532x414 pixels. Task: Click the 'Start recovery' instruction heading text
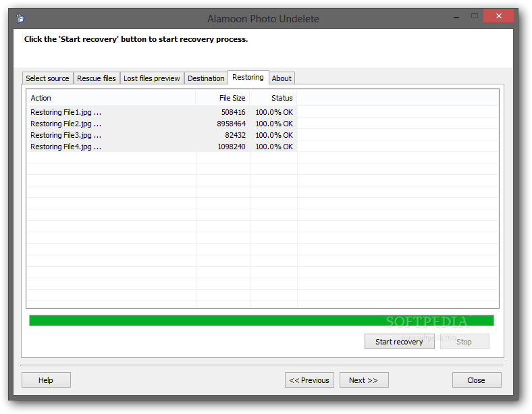136,39
